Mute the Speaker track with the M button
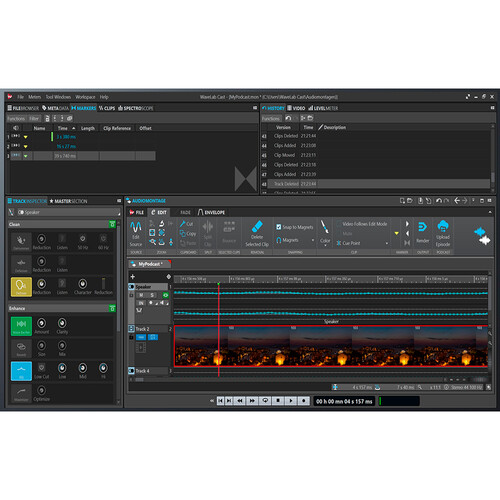The image size is (500, 500). click(141, 295)
